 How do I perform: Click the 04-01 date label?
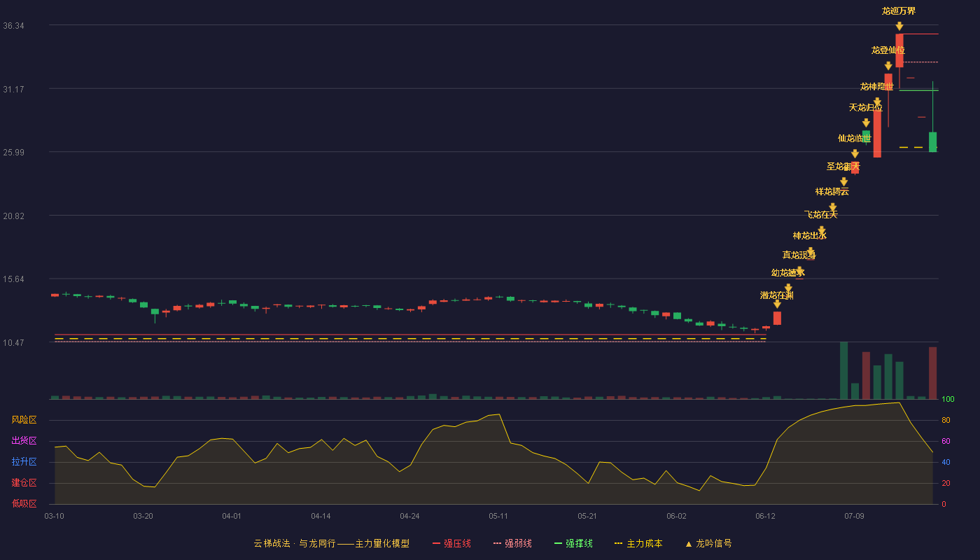232,516
